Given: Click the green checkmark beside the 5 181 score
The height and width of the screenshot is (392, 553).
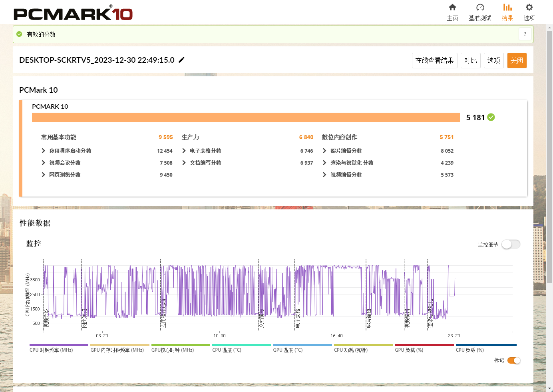Looking at the screenshot, I should 491,117.
